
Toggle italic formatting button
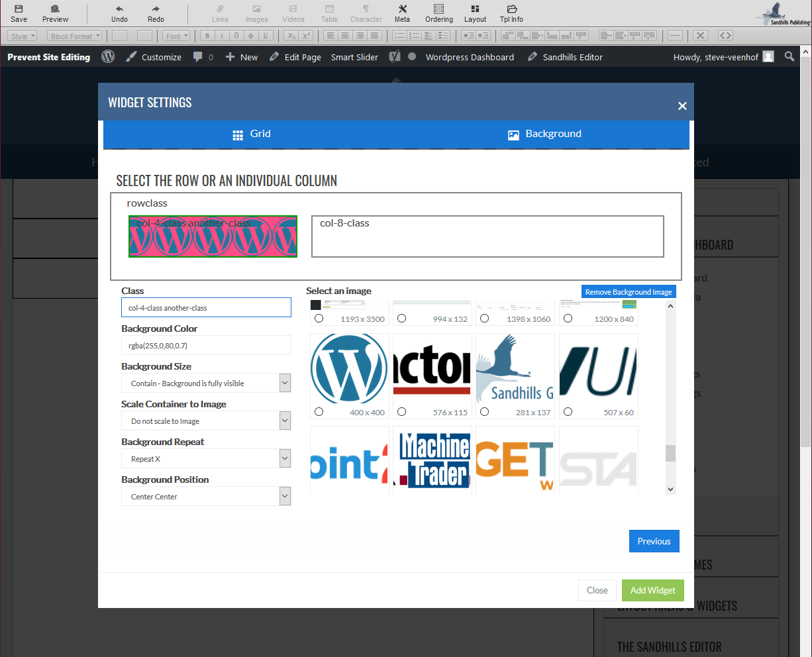(222, 36)
